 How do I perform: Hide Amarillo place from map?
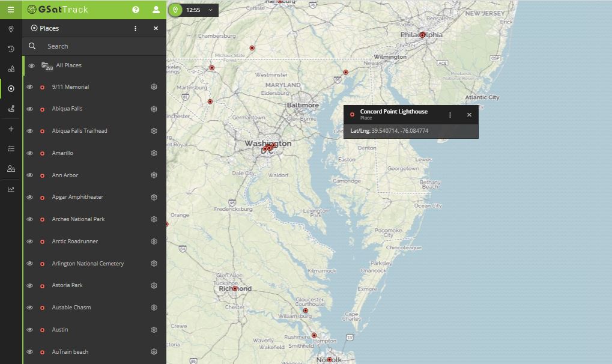pyautogui.click(x=29, y=153)
